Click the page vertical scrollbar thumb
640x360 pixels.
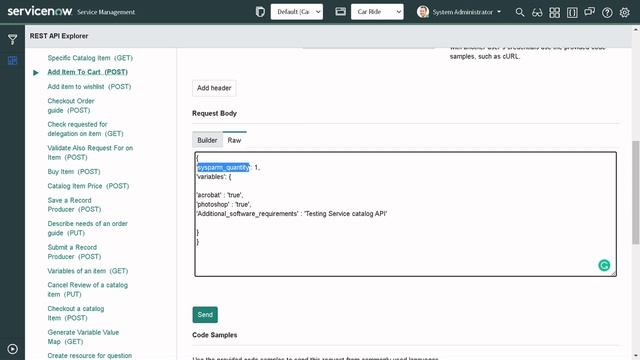point(636,192)
